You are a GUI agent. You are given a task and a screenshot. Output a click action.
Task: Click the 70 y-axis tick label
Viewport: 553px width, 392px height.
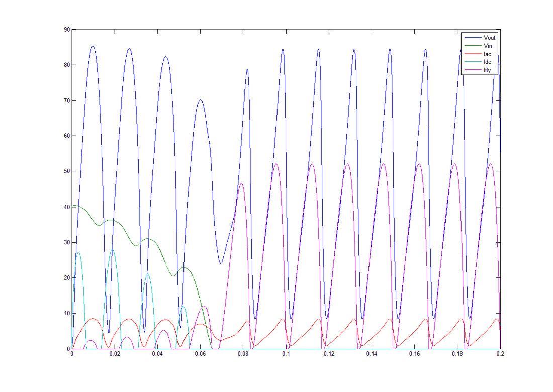(x=66, y=101)
